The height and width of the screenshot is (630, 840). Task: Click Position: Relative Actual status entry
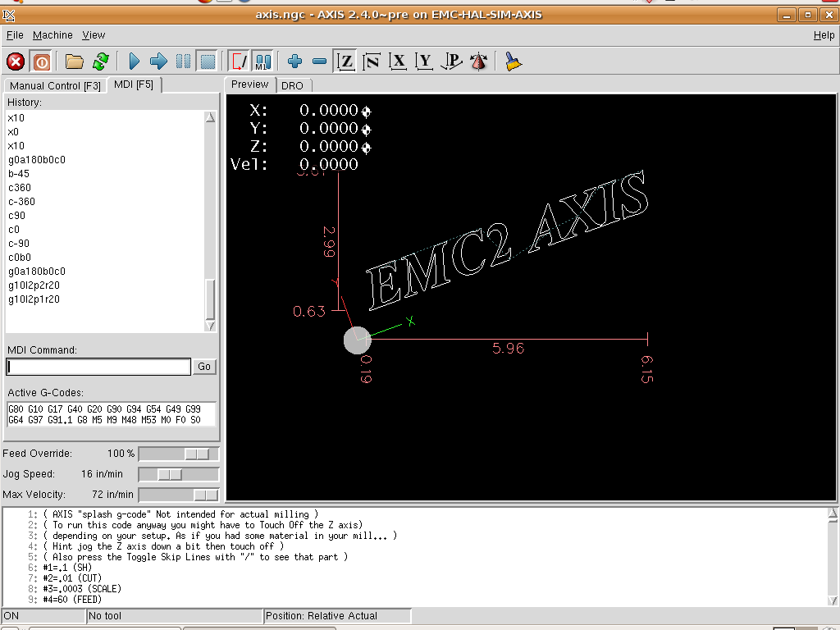point(337,616)
